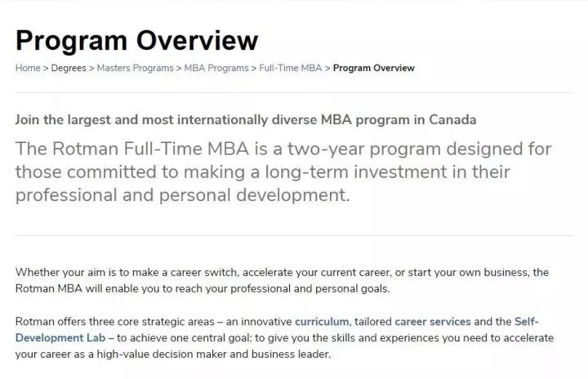Click the separator arrow after Degrees
Screen dimensions: 588x379
pos(91,69)
